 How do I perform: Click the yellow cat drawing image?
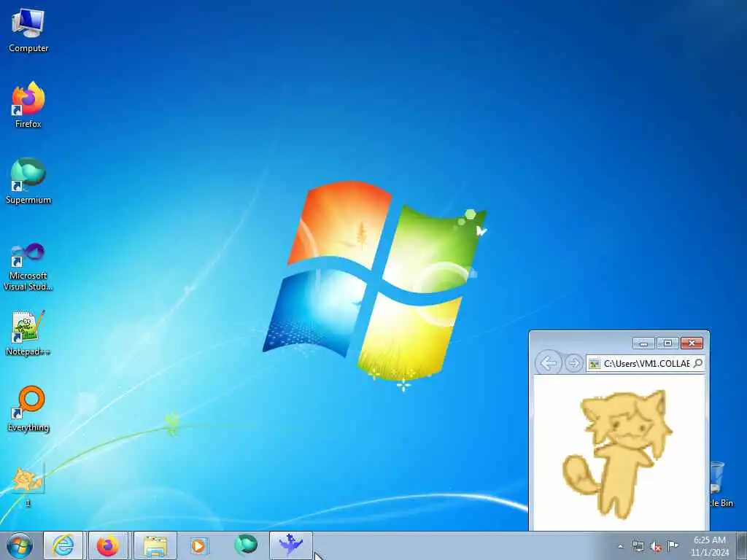617,454
